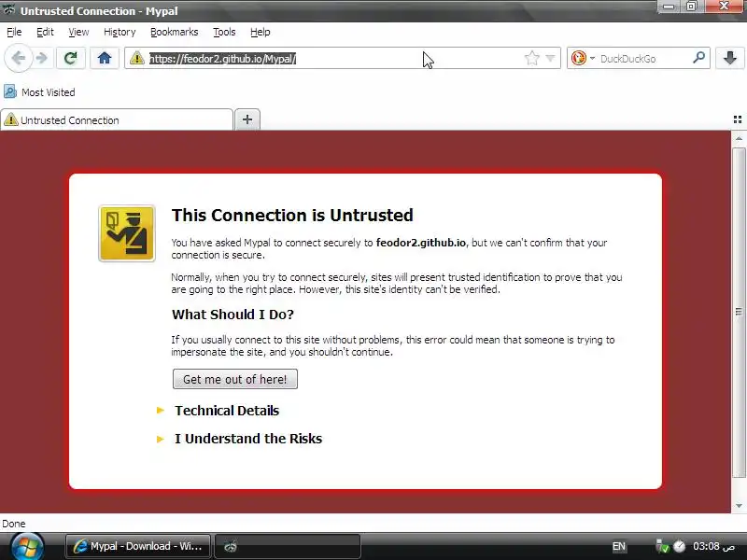The width and height of the screenshot is (747, 560).
Task: Maximize the Mypal window
Action: 692,7
